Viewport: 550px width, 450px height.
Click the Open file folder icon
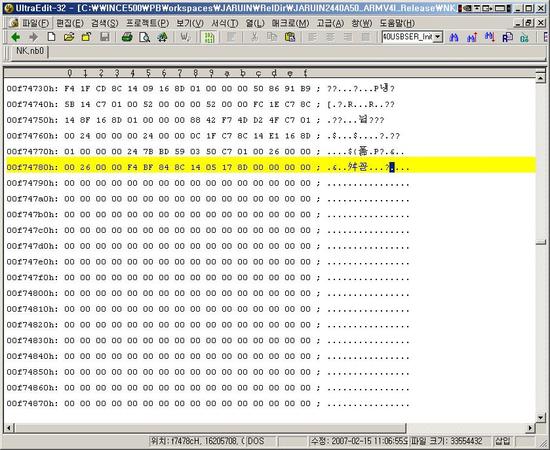pos(69,37)
